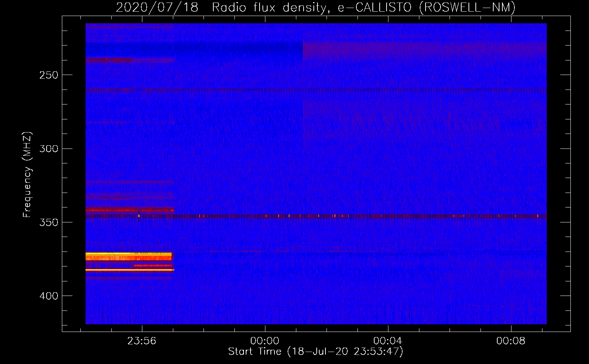Click the red band at 342 MHz before 23:57
Viewport: 589px width, 364px height.
click(x=130, y=210)
